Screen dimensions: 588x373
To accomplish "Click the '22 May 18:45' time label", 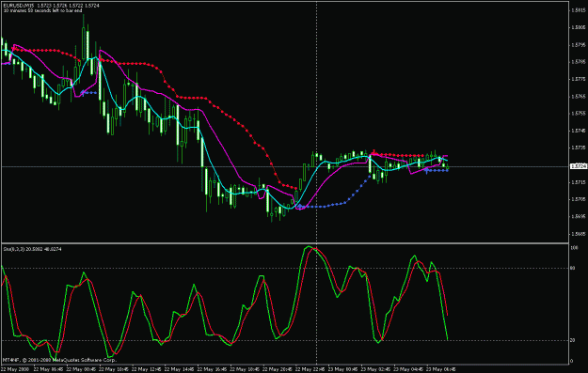I will [244, 369].
